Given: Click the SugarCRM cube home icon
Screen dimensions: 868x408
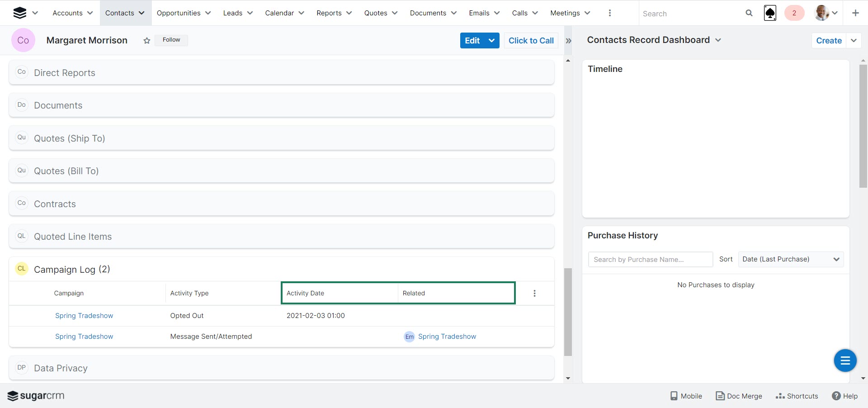Looking at the screenshot, I should tap(19, 13).
